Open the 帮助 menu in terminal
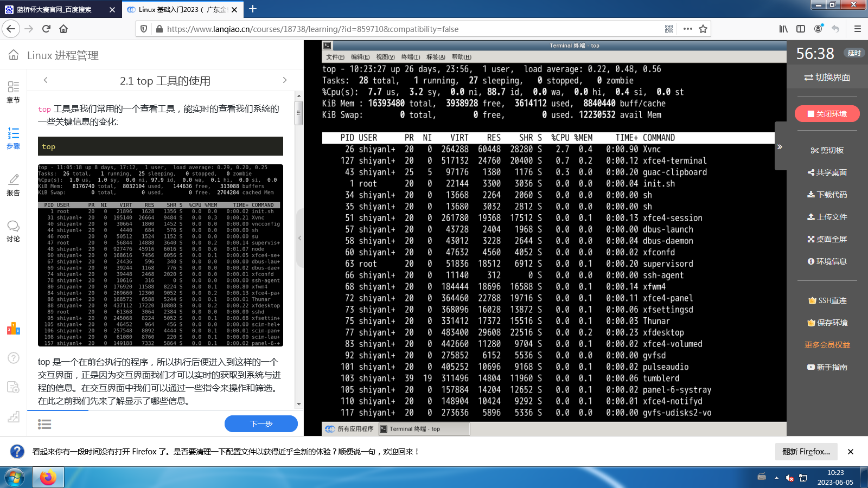This screenshot has width=868, height=488. pyautogui.click(x=461, y=57)
